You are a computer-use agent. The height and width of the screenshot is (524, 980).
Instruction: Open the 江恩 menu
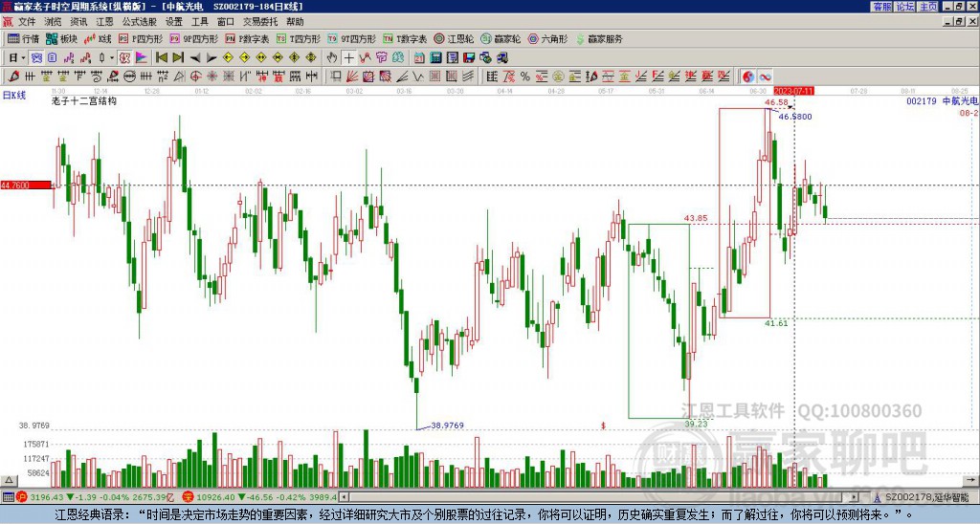(104, 22)
